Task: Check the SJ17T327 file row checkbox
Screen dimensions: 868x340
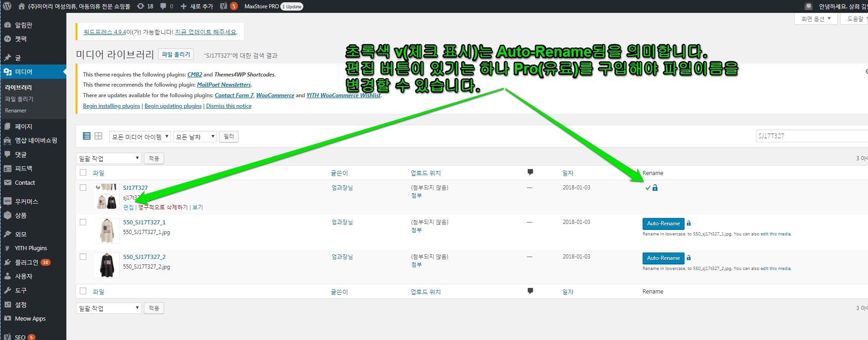Action: (x=83, y=188)
